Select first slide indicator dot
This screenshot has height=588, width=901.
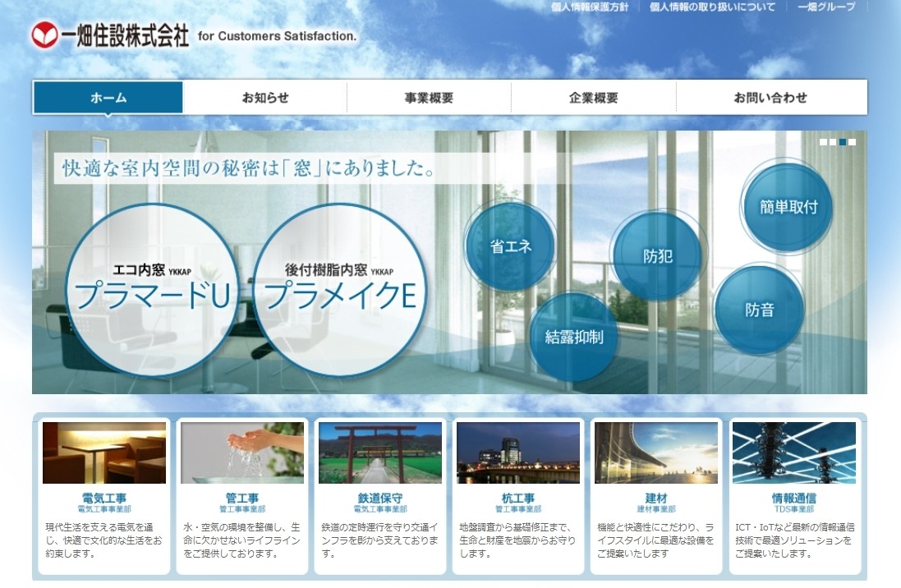tap(824, 142)
